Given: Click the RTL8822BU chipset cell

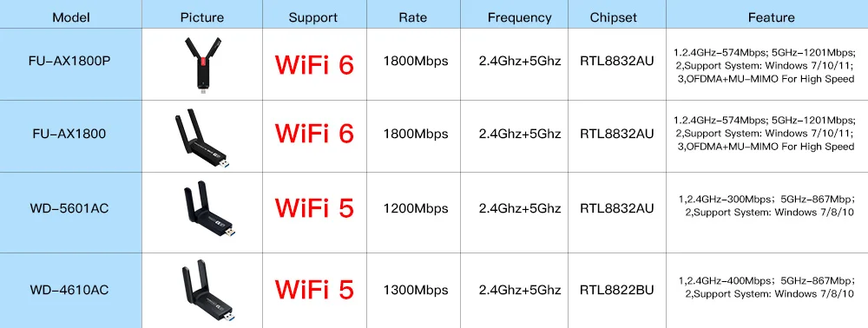Looking at the screenshot, I should [x=617, y=290].
